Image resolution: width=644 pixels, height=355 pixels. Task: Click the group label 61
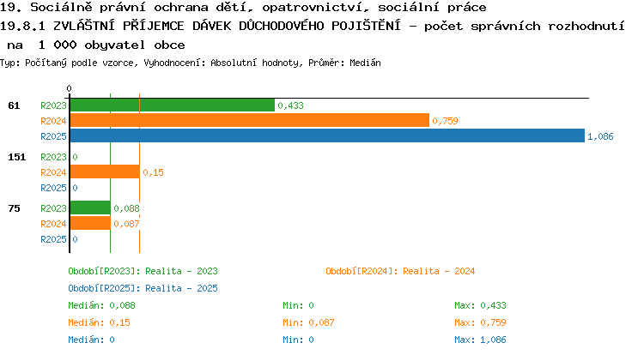coord(14,105)
